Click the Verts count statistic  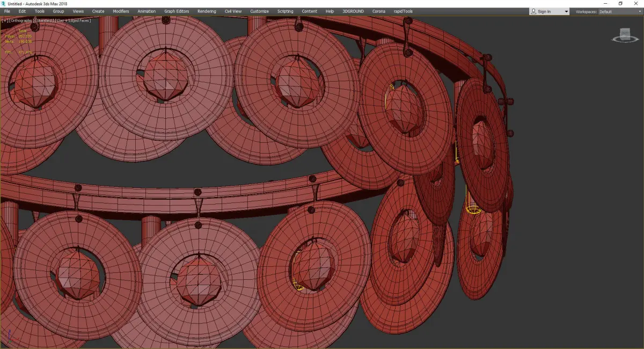click(x=18, y=41)
